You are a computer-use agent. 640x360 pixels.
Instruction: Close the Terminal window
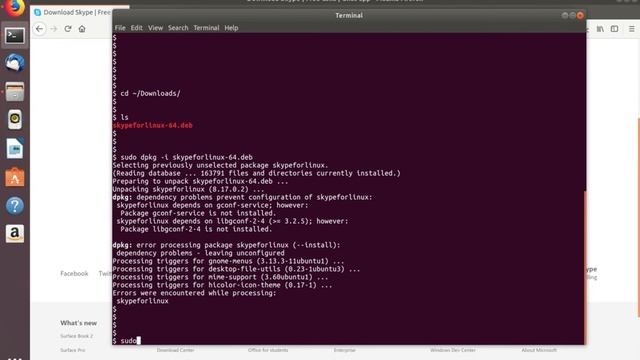click(580, 16)
